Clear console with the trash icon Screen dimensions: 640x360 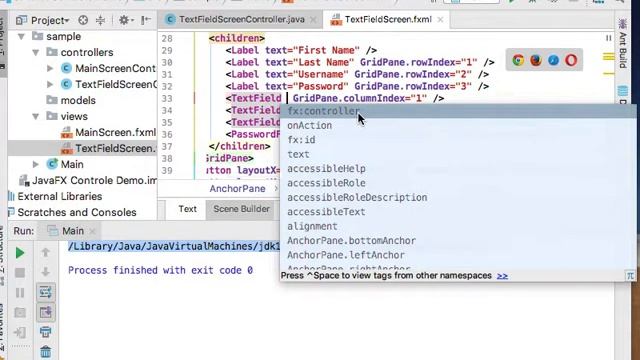(45, 352)
